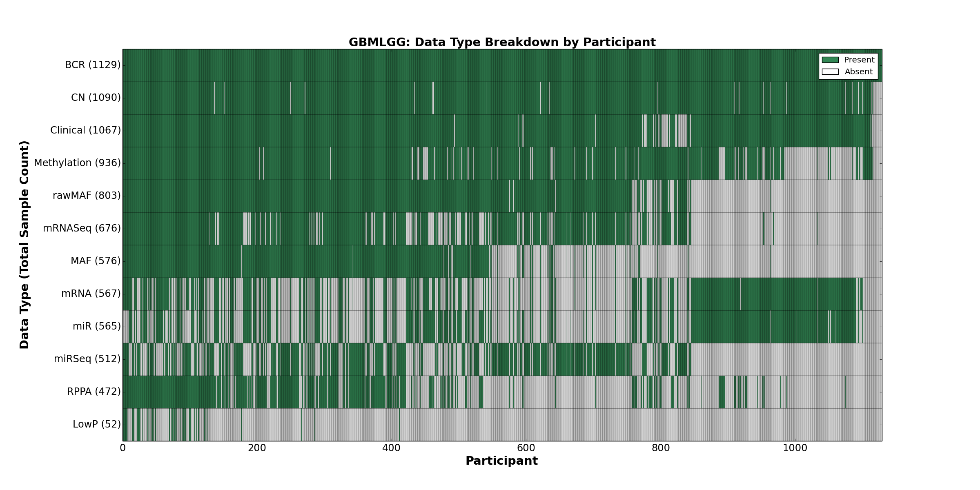Click the white Absent legend swatch
Screen dimensions: 980x490
click(x=830, y=72)
